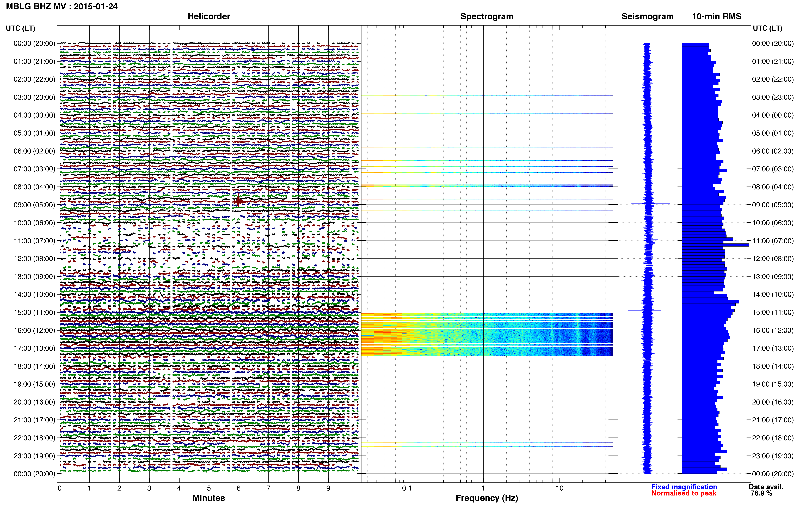Click the 07:00 (03:00) label on the left axis
This screenshot has height=508, width=812.
(x=34, y=169)
